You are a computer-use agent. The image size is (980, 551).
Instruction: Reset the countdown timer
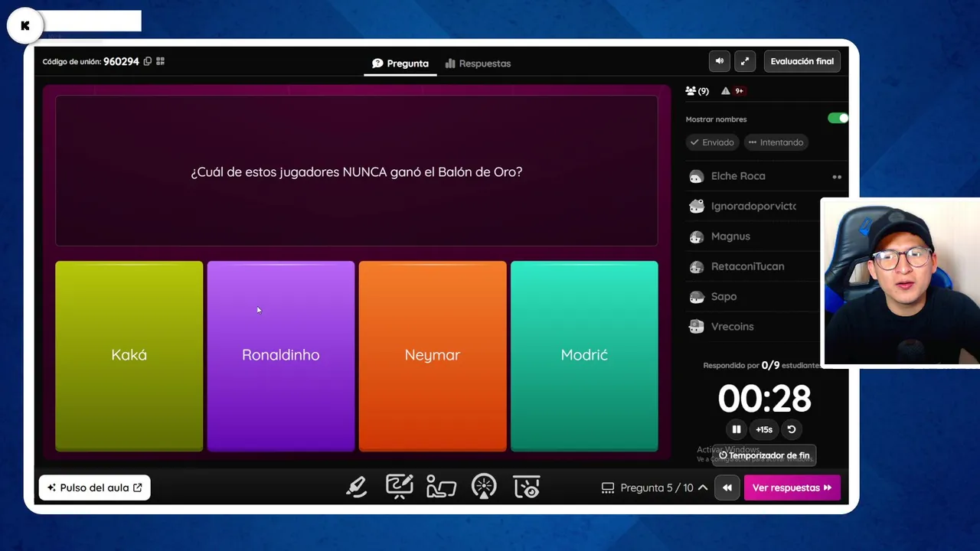click(792, 429)
